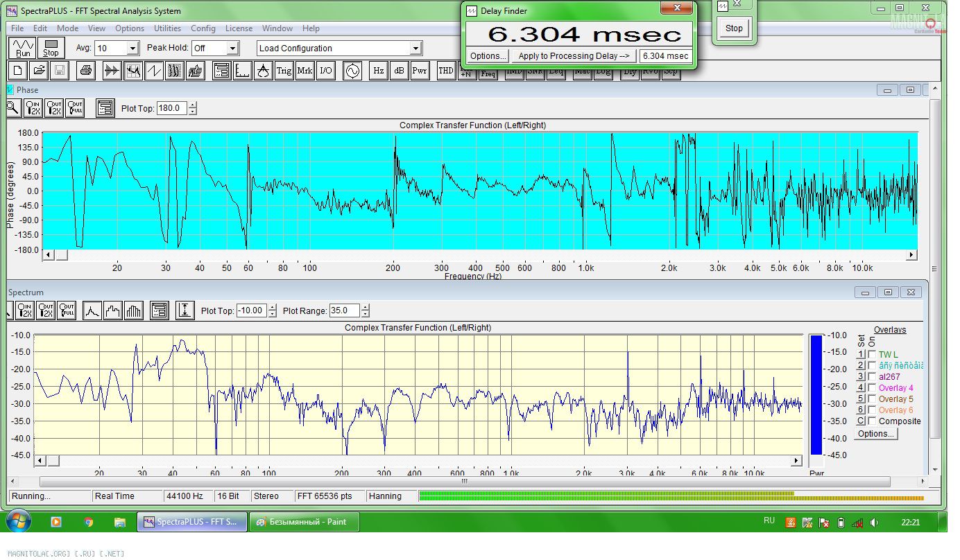Set overlay 1 with Set button
This screenshot has width=960, height=560.
click(861, 354)
